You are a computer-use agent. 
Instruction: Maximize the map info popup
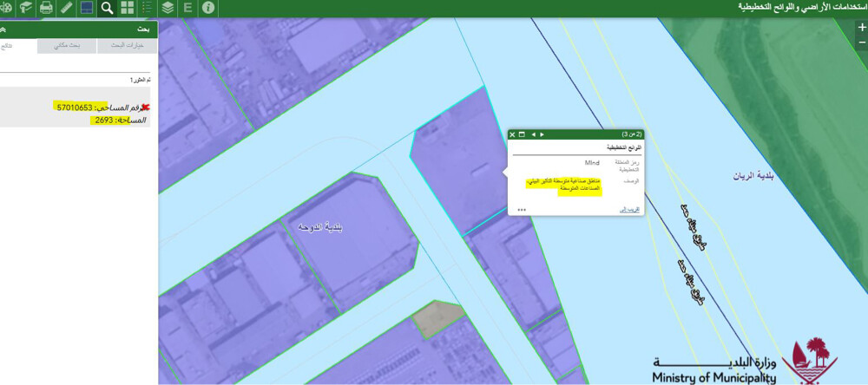pos(522,134)
